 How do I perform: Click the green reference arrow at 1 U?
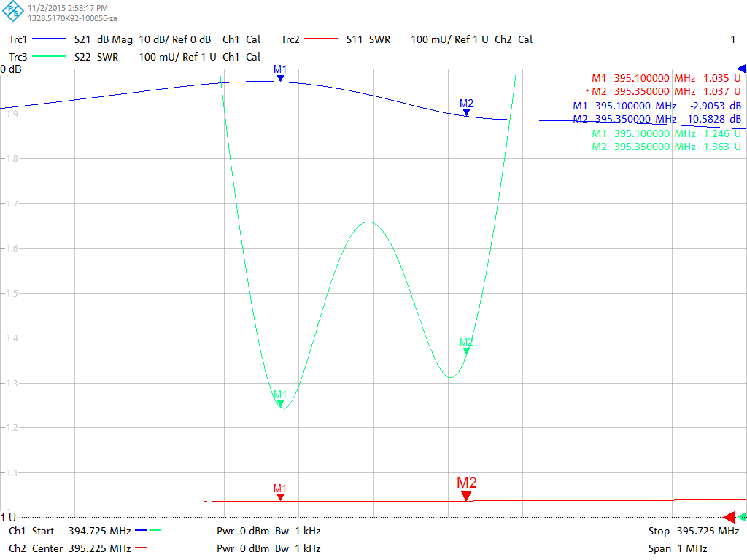coord(742,517)
